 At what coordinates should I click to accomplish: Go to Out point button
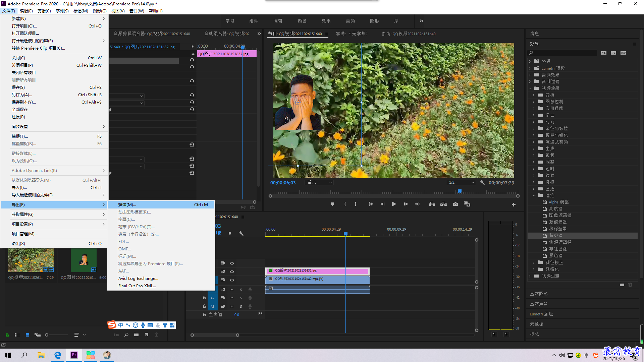(x=417, y=204)
